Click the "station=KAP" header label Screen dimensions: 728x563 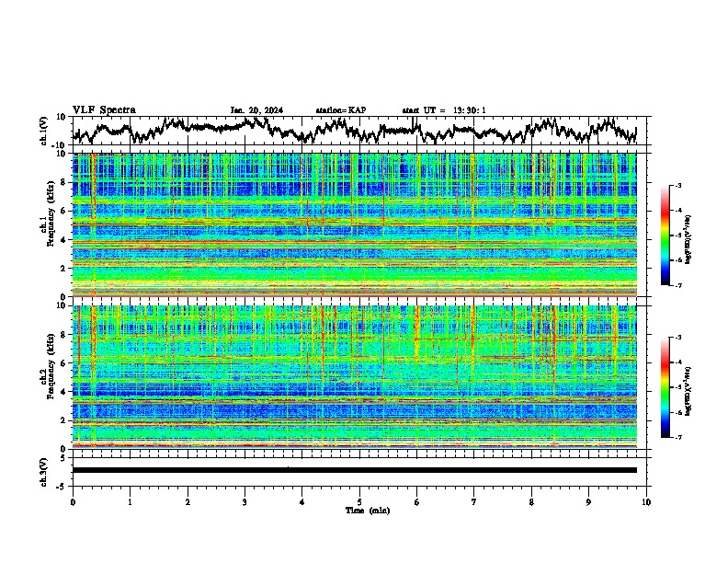[341, 110]
